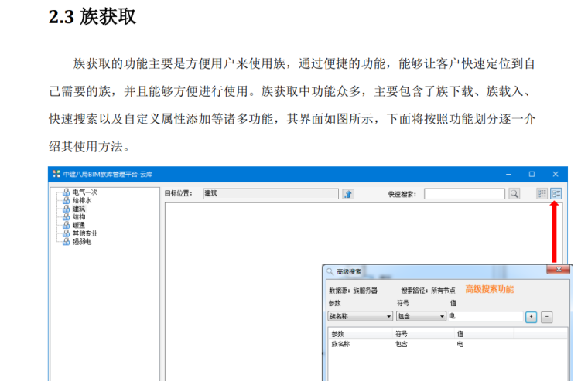Screen dimensions: 588x381
Task: Select 给排水 node in the tree
Action: (81, 200)
